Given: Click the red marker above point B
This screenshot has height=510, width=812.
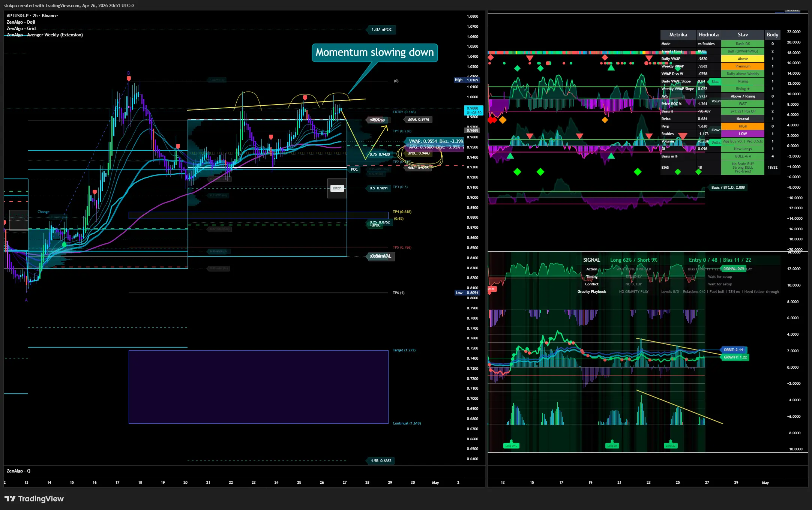Looking at the screenshot, I should [129, 79].
